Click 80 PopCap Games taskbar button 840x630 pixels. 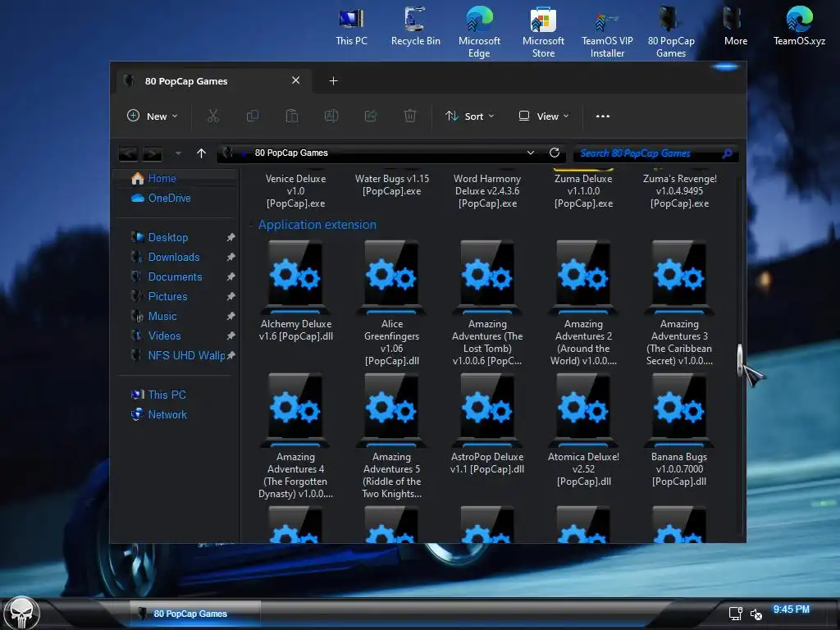click(195, 614)
